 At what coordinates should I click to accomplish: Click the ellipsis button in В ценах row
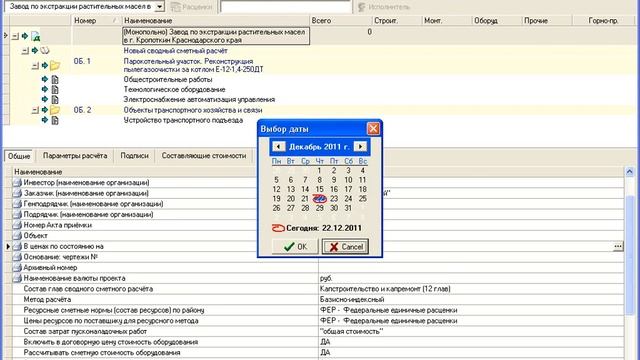618,246
